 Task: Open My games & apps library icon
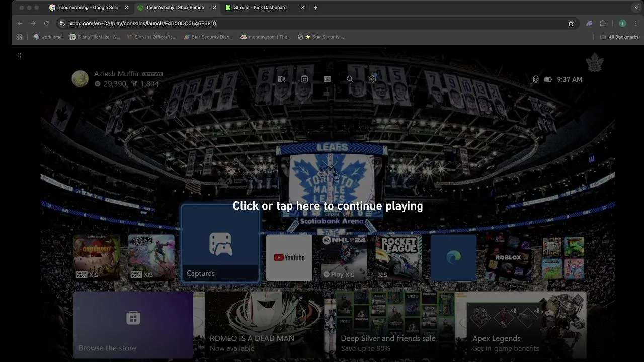coord(282,79)
